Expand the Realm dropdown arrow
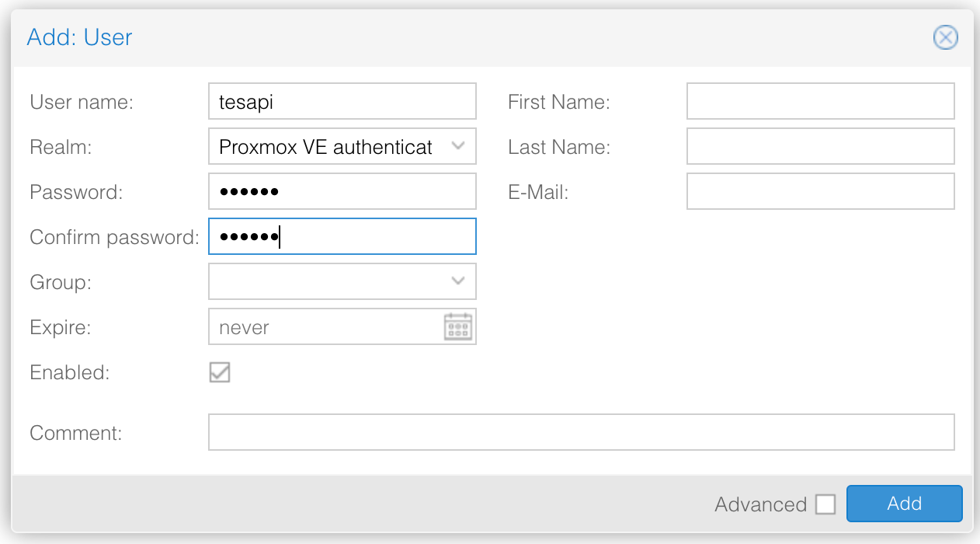 click(x=458, y=146)
